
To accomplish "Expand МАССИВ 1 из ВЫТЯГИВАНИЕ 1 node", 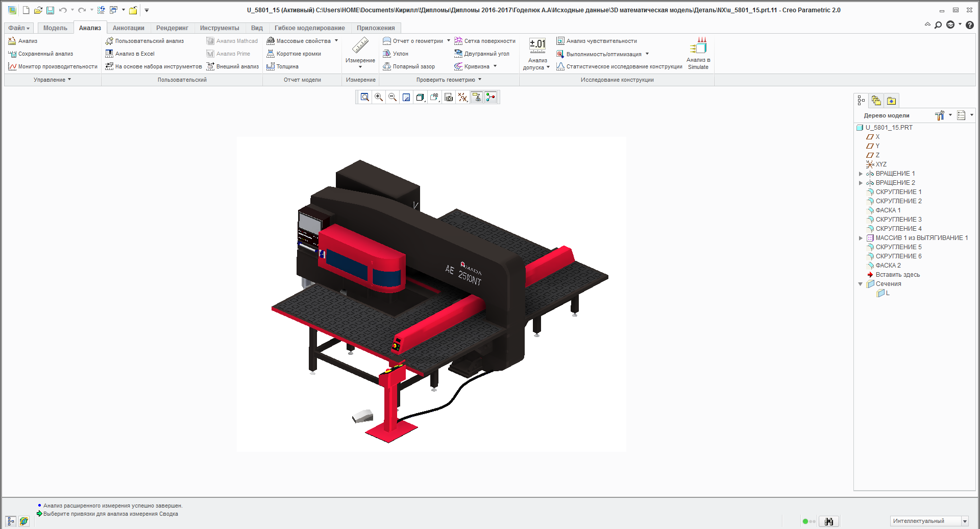I will click(x=861, y=238).
